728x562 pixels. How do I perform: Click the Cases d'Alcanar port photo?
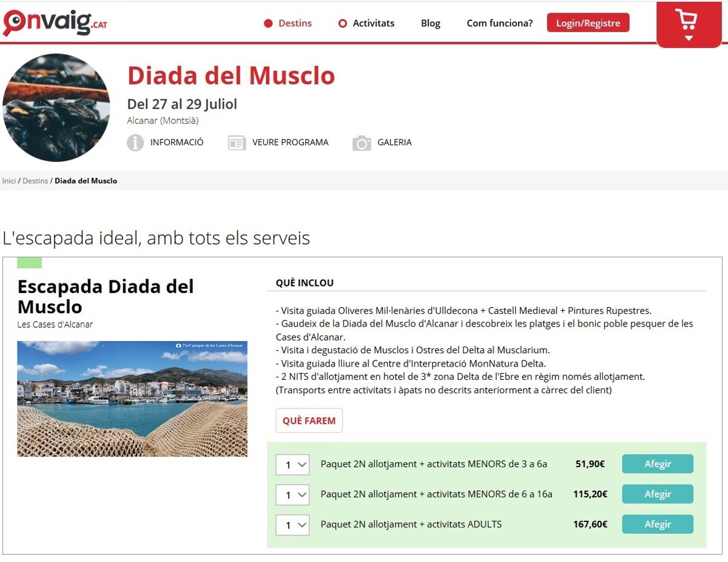coord(132,399)
